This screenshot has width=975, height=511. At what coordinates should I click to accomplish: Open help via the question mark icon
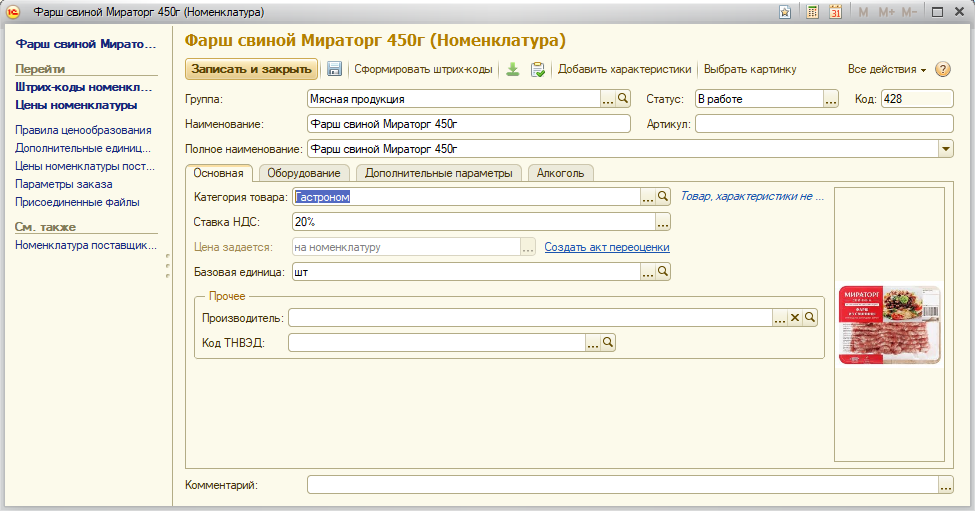pyautogui.click(x=943, y=69)
